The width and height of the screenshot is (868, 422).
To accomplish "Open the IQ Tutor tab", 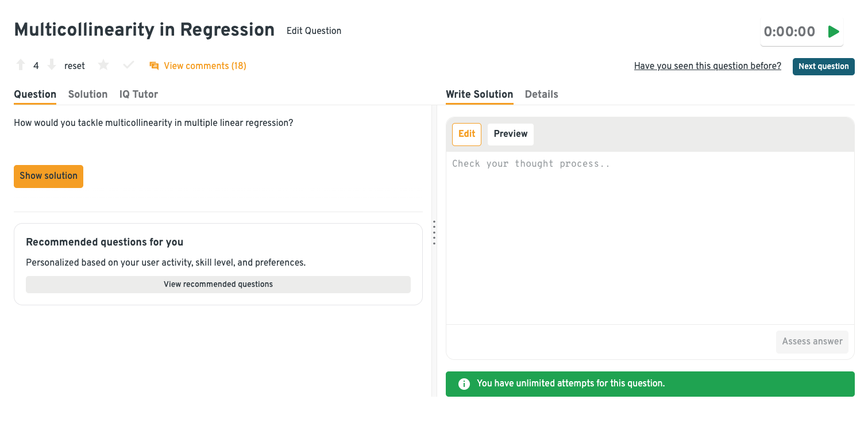I will 138,94.
